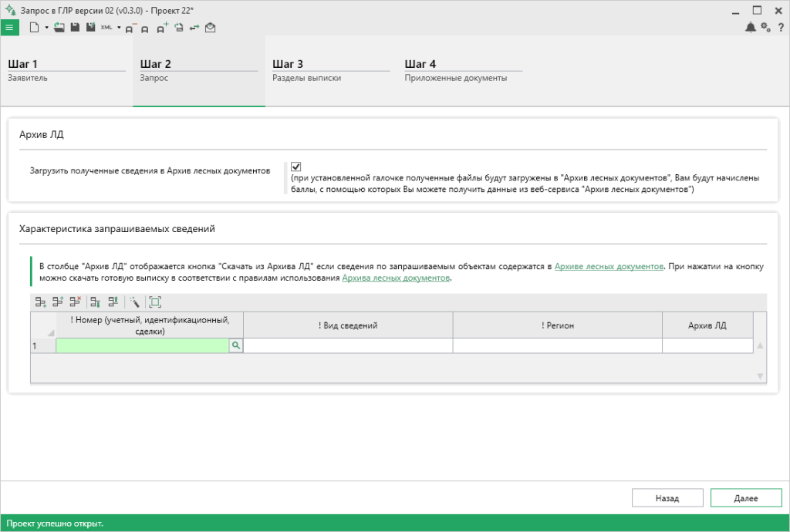The width and height of the screenshot is (790, 532).
Task: Click the Далее button
Action: [x=745, y=498]
